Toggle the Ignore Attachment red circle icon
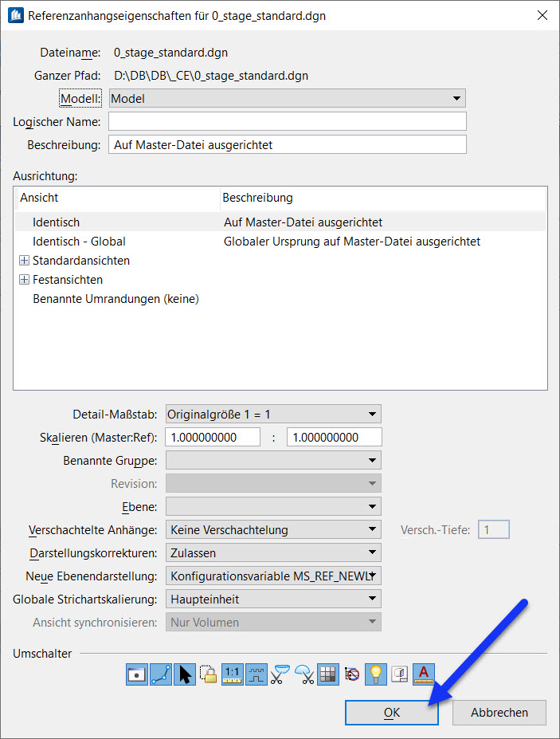Image resolution: width=560 pixels, height=739 pixels. [352, 674]
